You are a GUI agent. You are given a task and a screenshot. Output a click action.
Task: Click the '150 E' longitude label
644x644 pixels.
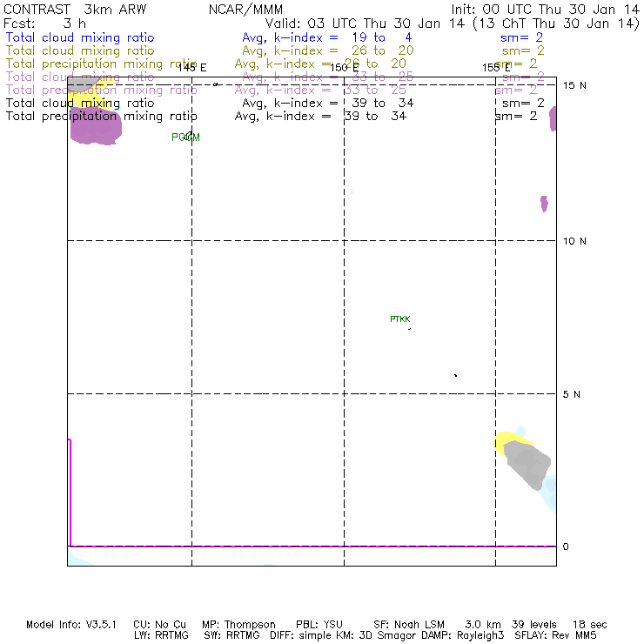[x=345, y=68]
